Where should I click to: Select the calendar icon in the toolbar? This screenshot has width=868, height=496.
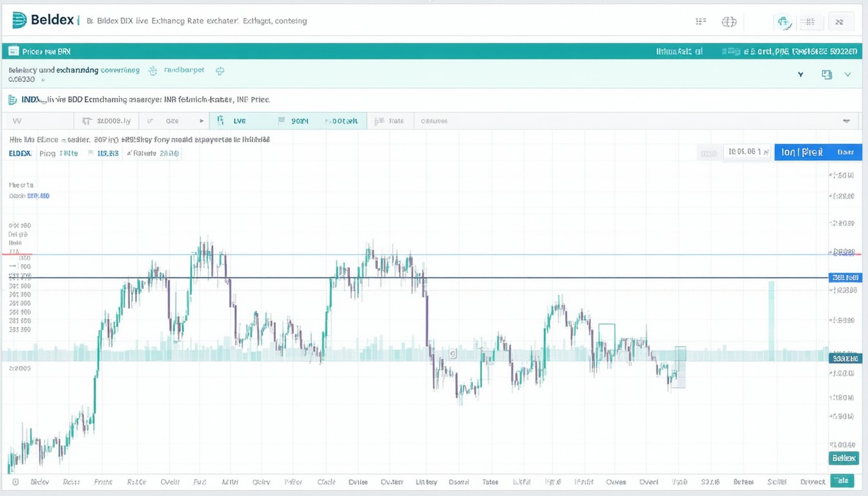point(87,120)
